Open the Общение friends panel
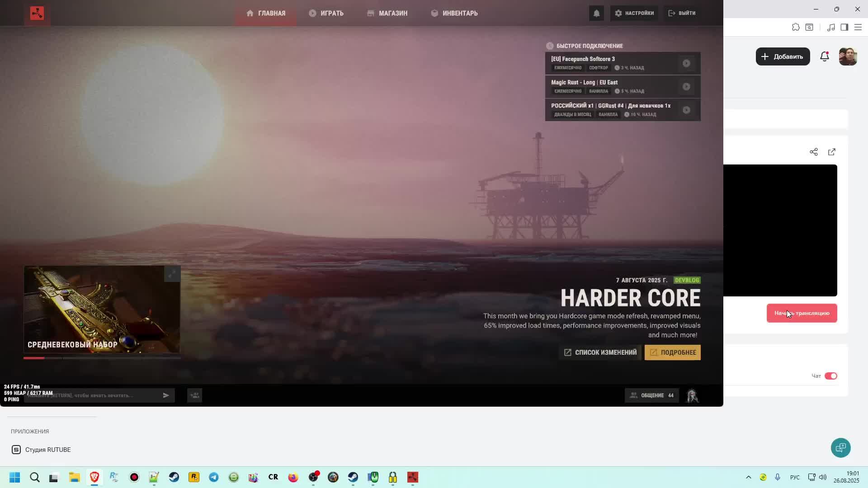 point(651,395)
